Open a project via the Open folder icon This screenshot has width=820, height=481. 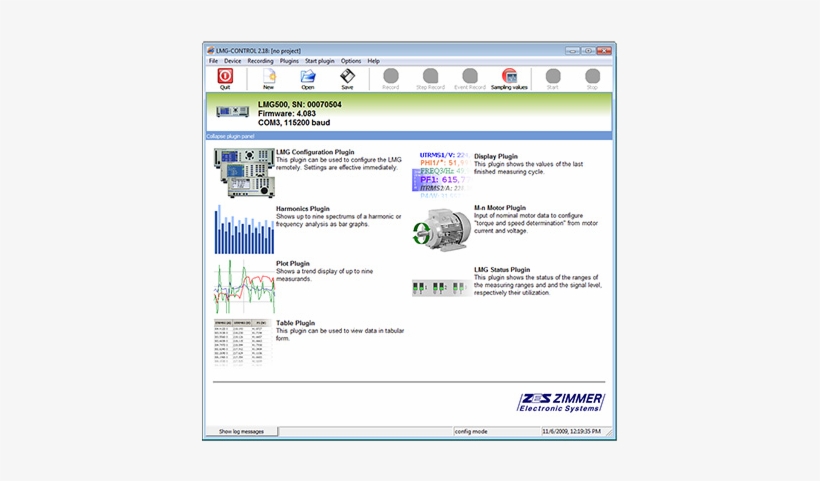click(308, 76)
